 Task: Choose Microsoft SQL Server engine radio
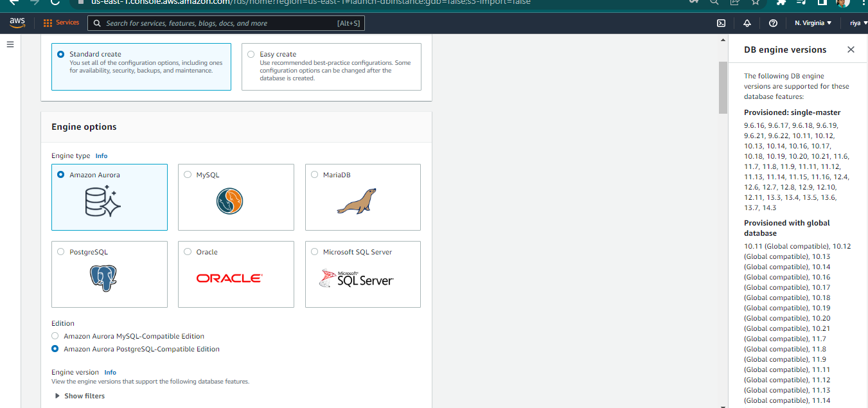point(314,252)
